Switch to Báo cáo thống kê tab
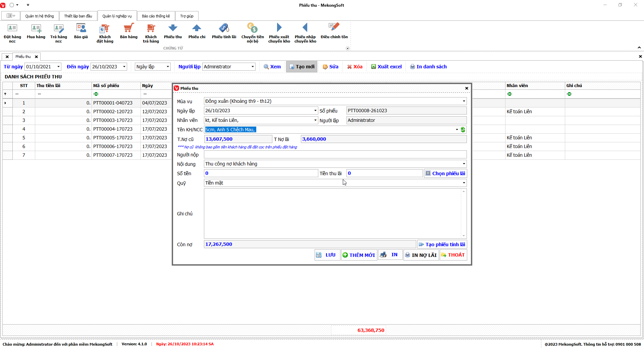The width and height of the screenshot is (644, 348). point(156,16)
